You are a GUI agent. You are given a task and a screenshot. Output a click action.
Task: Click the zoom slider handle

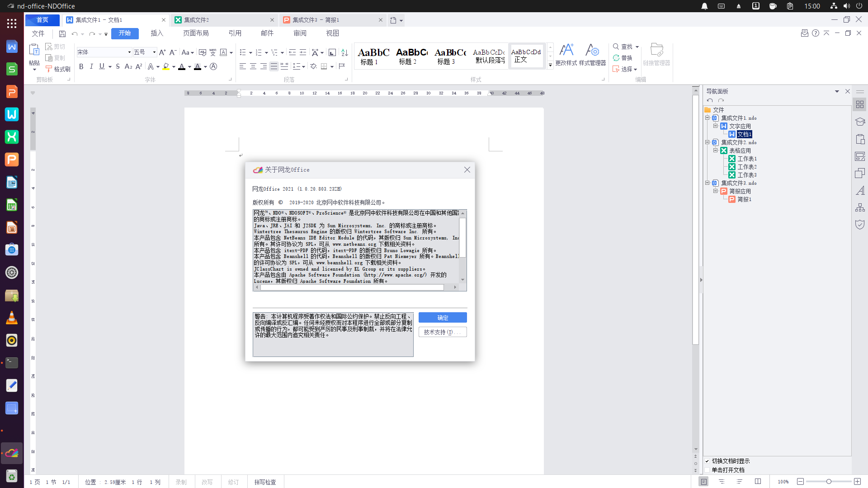[x=829, y=482]
